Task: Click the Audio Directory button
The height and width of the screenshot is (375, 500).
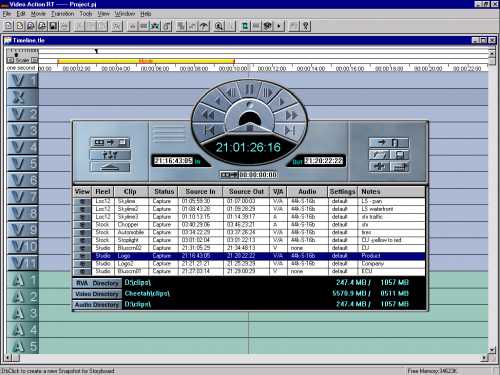Action: [x=97, y=305]
